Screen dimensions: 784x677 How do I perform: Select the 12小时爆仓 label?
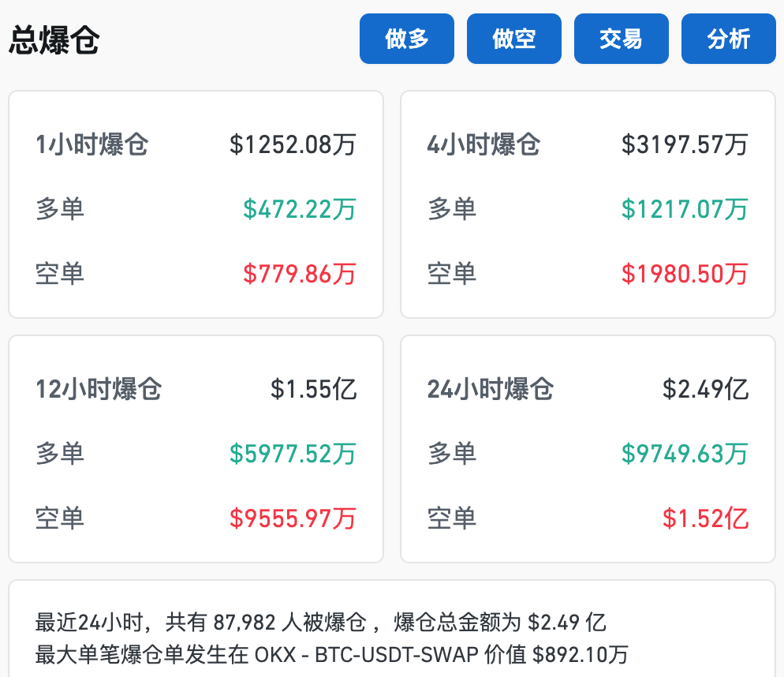point(99,389)
